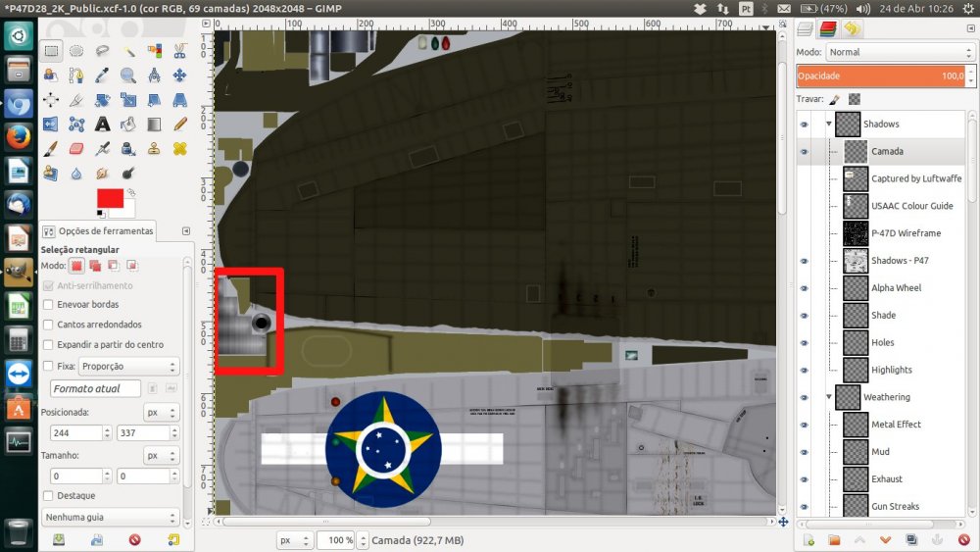Select the Free Select lasso tool
Screen dimensions: 980x552
(103, 51)
